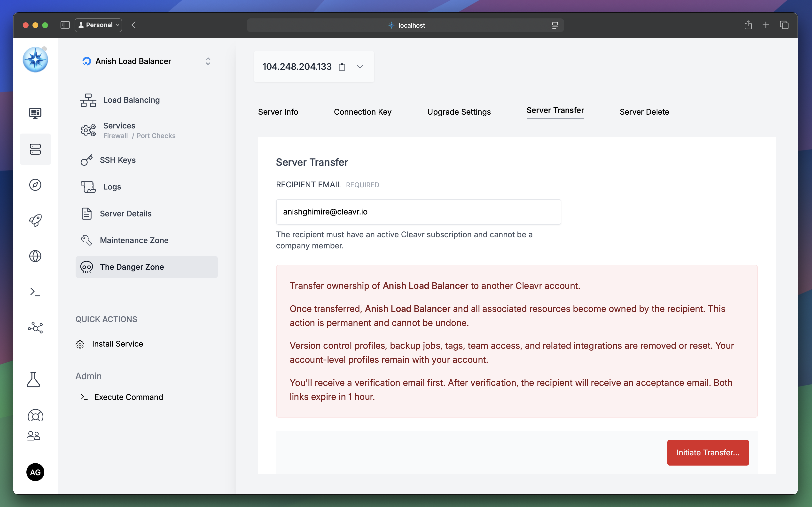Click the compass icon in sidebar

pyautogui.click(x=35, y=185)
